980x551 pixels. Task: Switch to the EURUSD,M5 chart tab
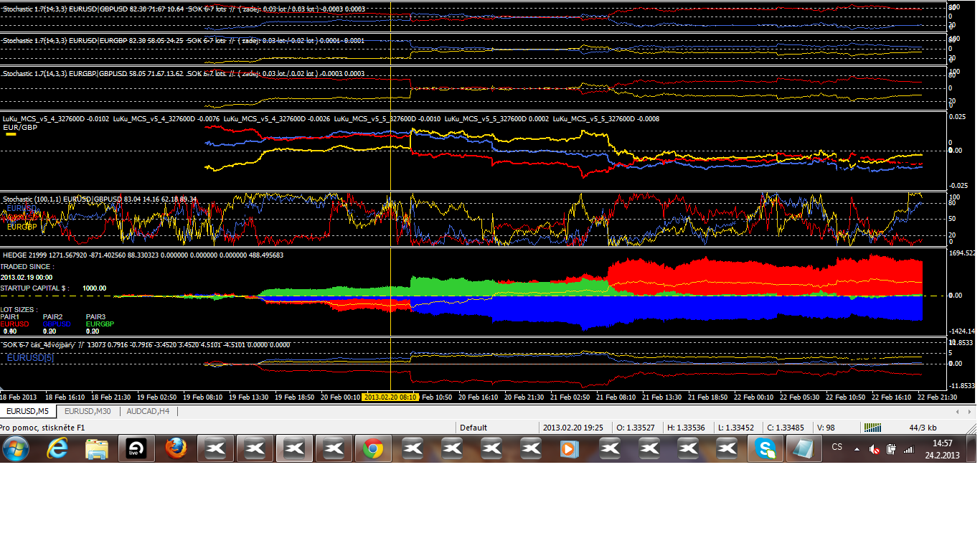pos(28,411)
